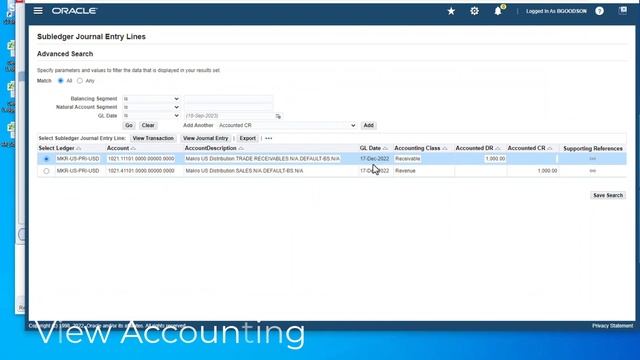Click the Revenue accounting class cell
Screen dimensions: 640x360
click(405, 171)
